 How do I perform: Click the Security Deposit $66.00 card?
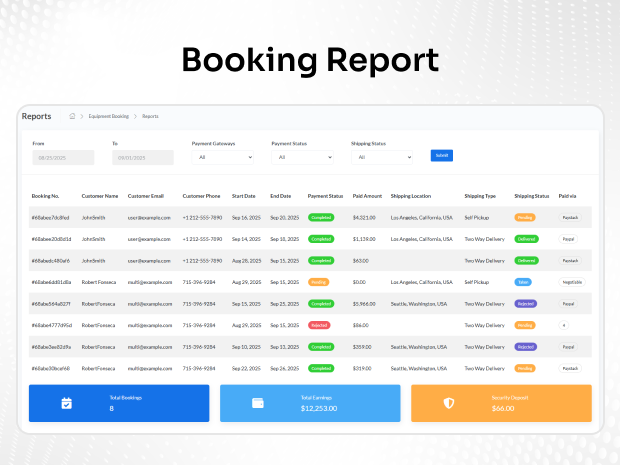click(x=501, y=403)
